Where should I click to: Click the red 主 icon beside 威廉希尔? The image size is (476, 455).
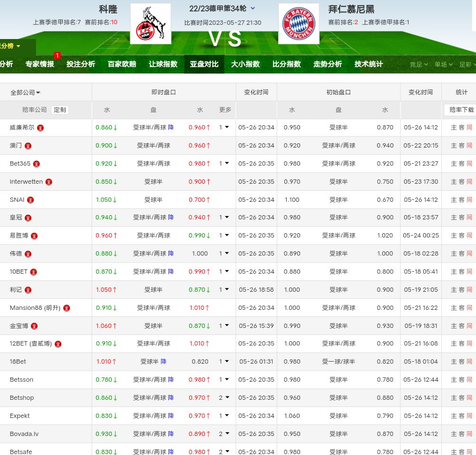click(40, 128)
